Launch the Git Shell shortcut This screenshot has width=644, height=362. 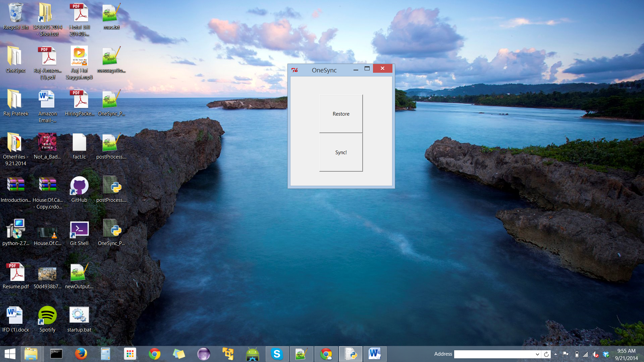pyautogui.click(x=79, y=230)
